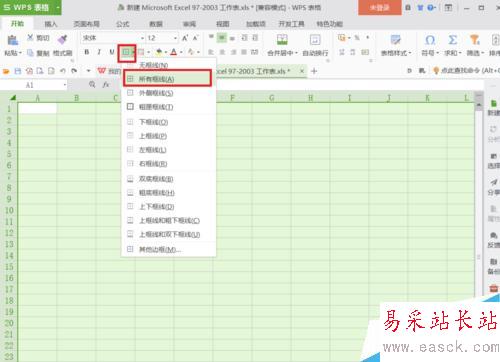Select column F header
Image resolution: width=500 pixels, height=362 pixels.
232,98
